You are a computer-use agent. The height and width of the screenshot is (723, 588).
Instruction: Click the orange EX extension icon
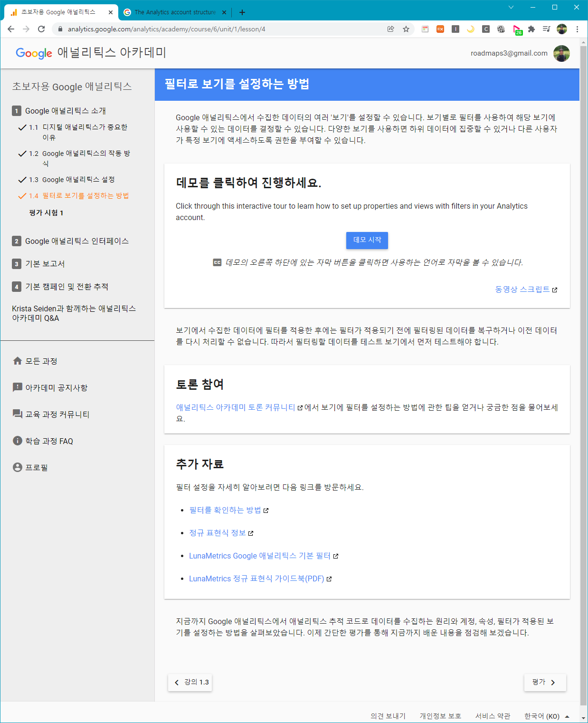(440, 29)
